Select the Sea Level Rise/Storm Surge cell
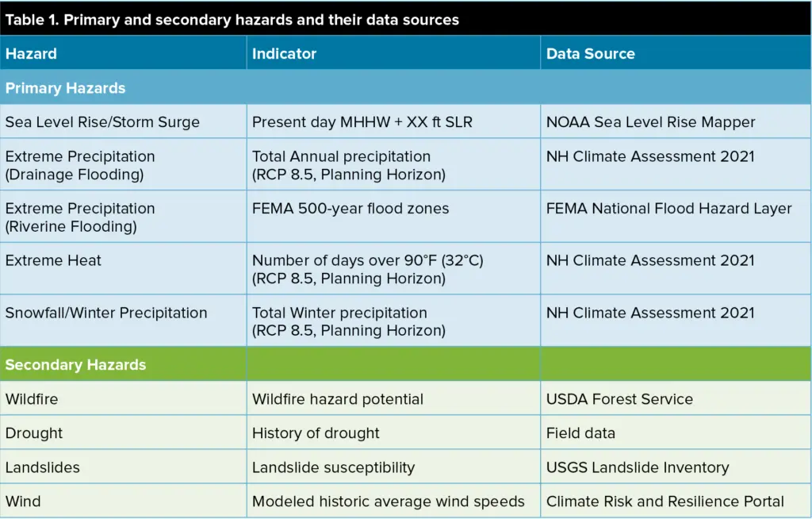 click(123, 122)
